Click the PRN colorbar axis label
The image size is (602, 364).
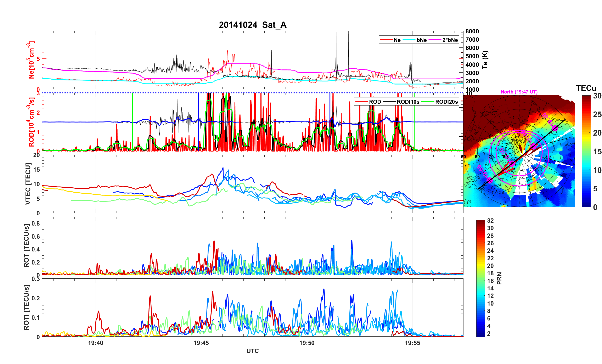(x=499, y=278)
